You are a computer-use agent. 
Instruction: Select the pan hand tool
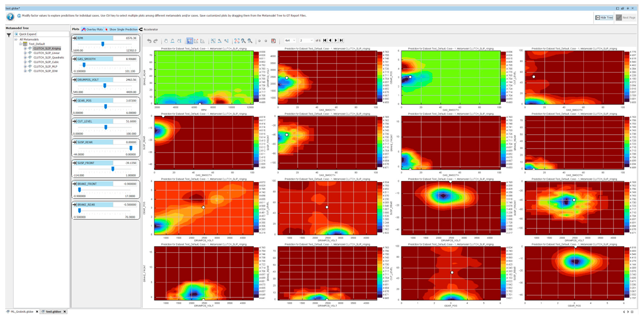(x=166, y=41)
